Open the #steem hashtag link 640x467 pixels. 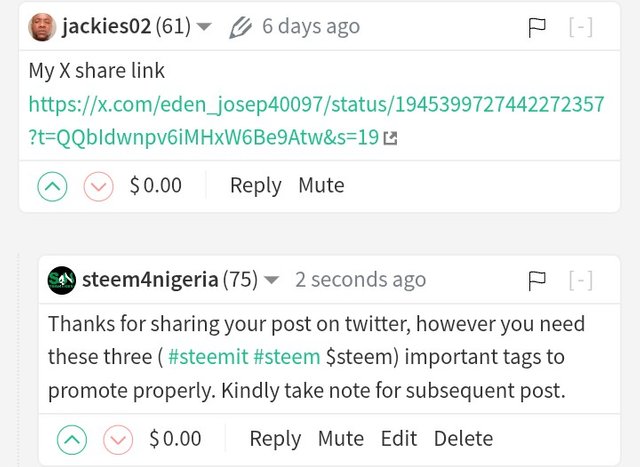[287, 357]
